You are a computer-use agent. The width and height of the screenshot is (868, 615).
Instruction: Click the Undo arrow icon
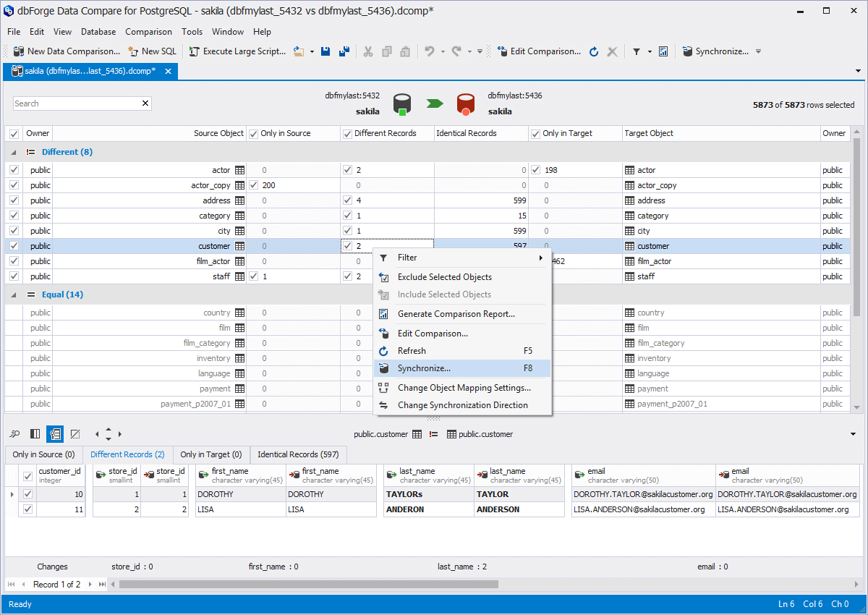pyautogui.click(x=429, y=51)
